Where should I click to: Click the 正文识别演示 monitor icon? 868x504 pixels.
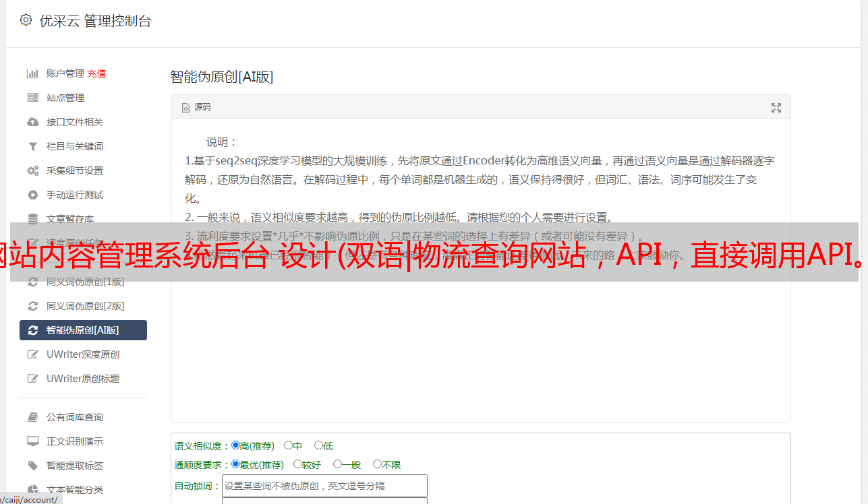(32, 441)
